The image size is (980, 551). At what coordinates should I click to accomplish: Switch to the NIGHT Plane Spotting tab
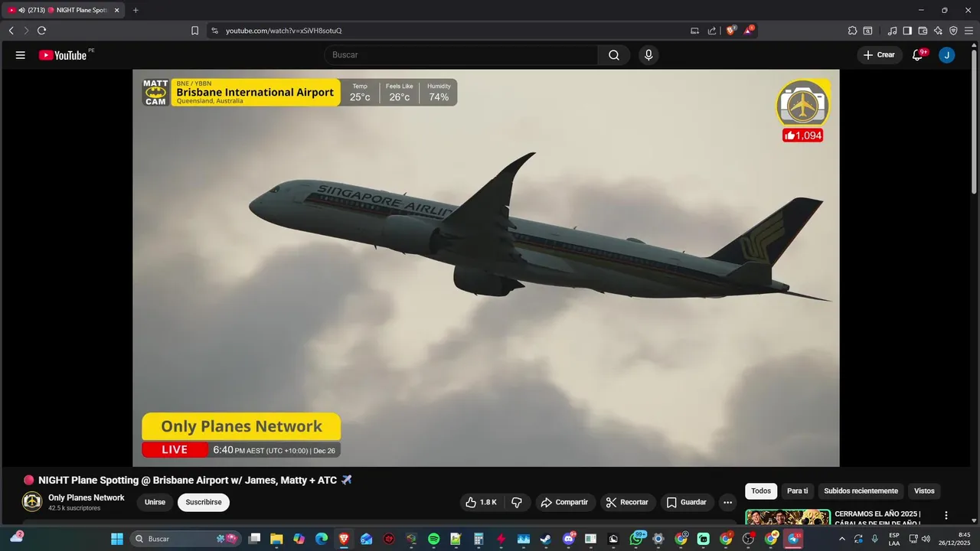pyautogui.click(x=64, y=10)
